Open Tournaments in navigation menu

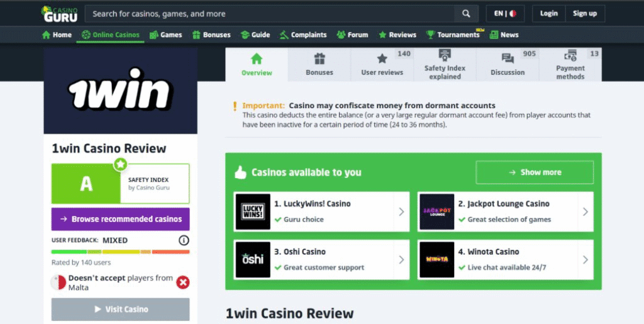click(453, 35)
